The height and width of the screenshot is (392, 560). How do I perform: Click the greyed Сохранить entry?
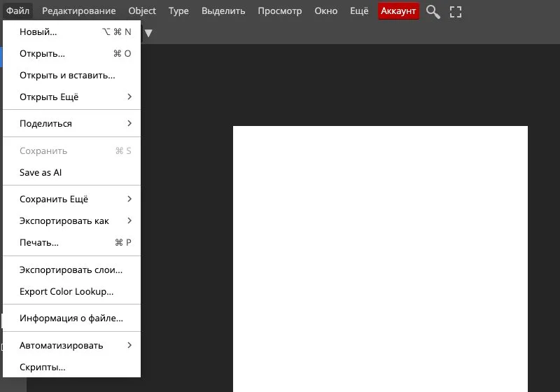[71, 150]
